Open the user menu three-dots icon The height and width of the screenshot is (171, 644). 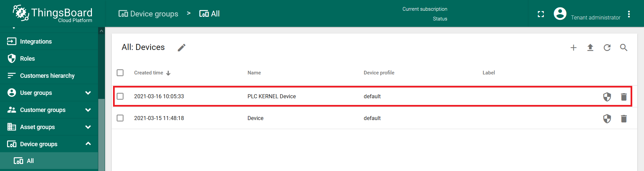(629, 14)
